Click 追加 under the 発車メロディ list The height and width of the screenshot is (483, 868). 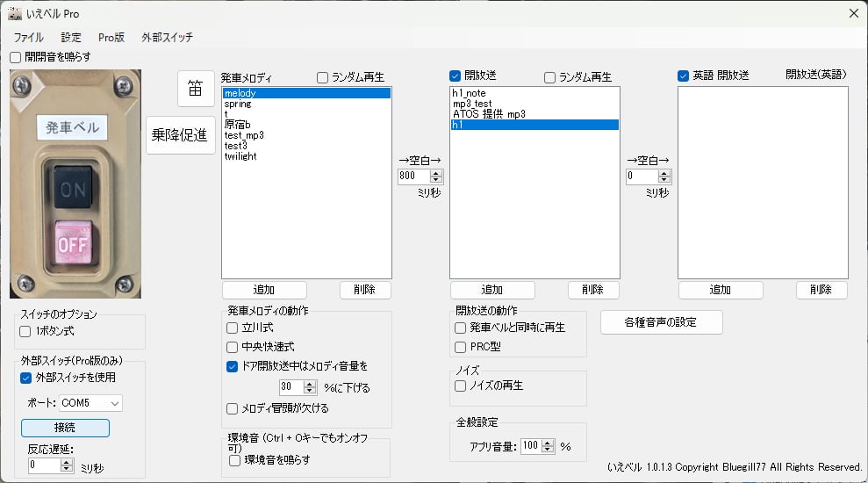(x=264, y=290)
